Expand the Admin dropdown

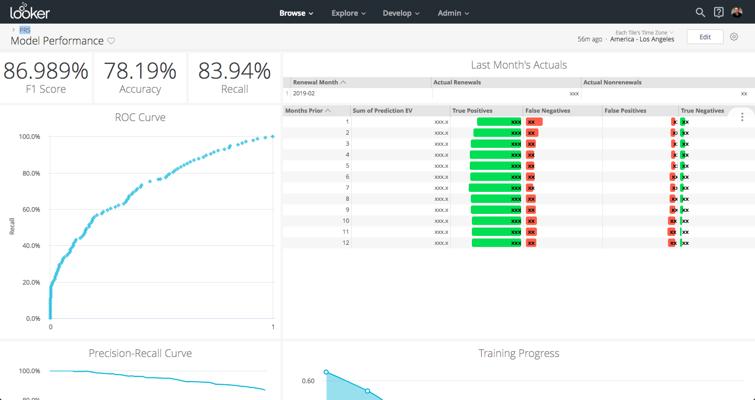(453, 13)
